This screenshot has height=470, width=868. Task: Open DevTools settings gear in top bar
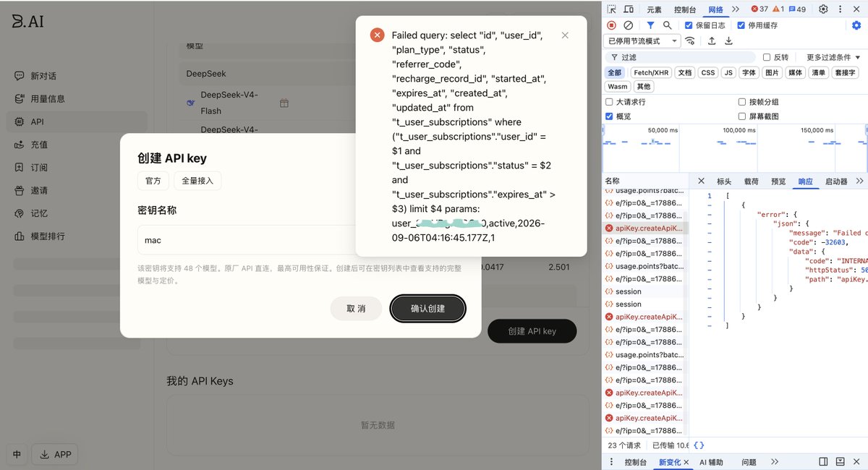823,9
